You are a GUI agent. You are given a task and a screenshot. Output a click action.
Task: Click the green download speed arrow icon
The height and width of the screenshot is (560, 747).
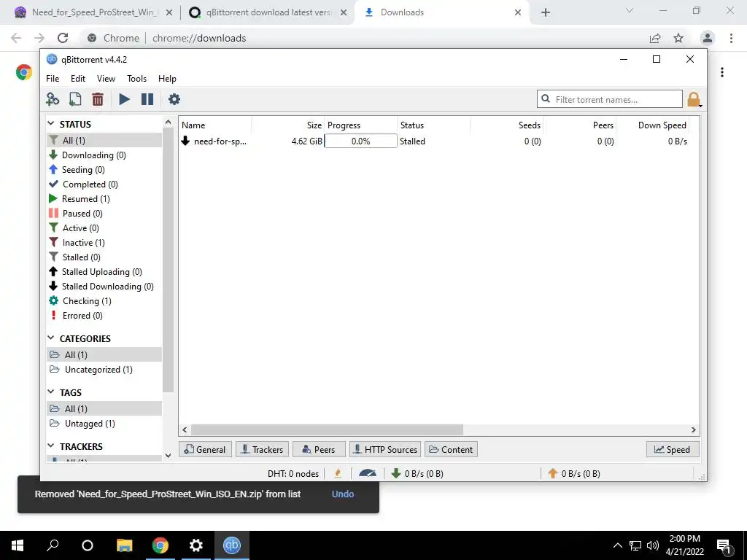[396, 473]
